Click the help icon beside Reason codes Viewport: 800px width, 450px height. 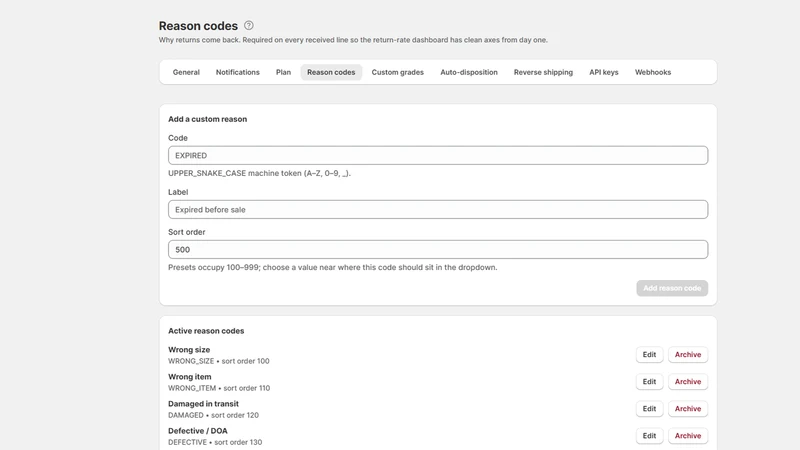click(x=248, y=26)
